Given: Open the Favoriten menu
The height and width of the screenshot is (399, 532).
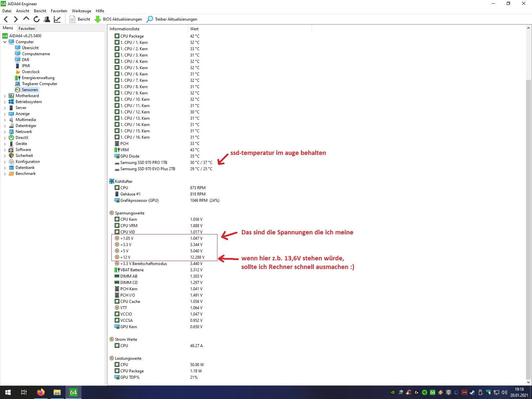Looking at the screenshot, I should pos(59,11).
